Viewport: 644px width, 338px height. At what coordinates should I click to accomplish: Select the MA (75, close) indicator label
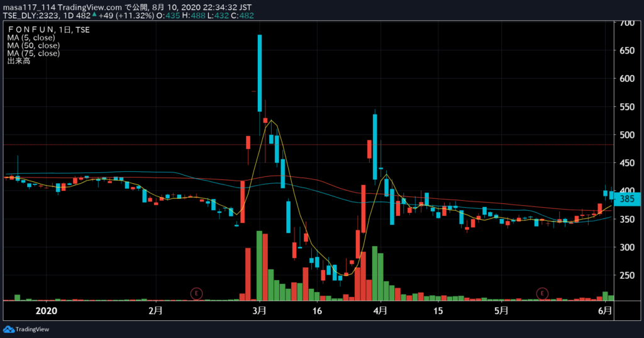click(33, 53)
